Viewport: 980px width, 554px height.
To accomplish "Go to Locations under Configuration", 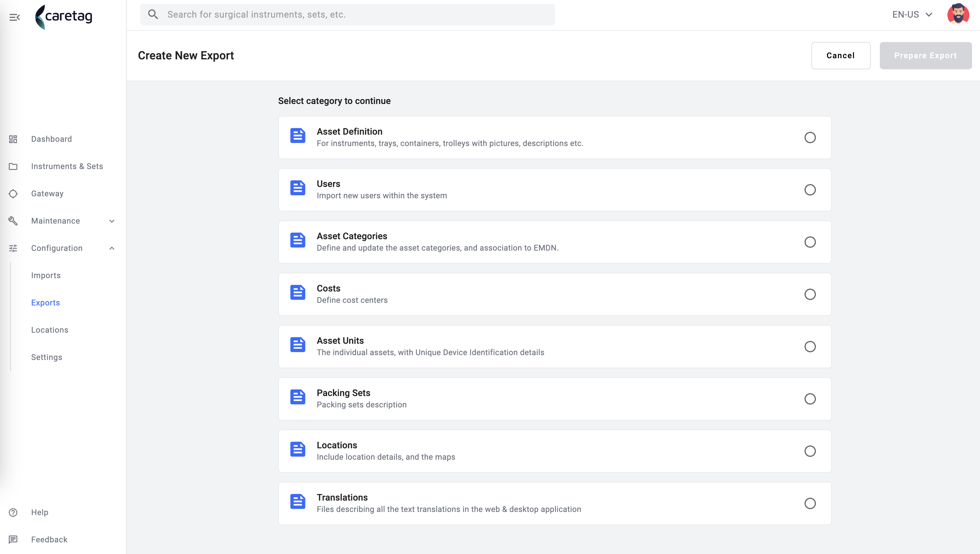I will click(50, 330).
